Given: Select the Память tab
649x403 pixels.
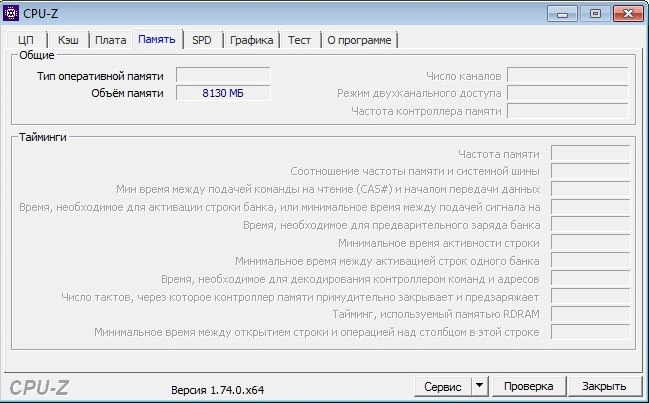Looking at the screenshot, I should click(158, 39).
